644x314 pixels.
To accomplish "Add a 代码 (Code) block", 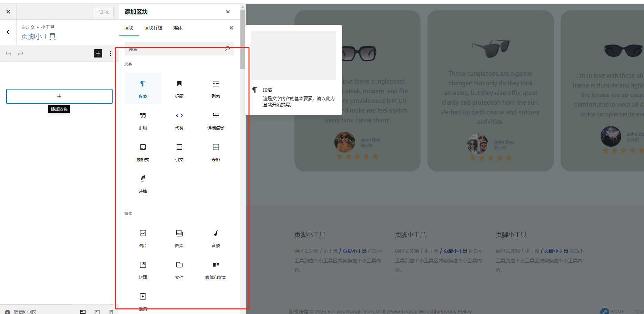I will point(179,121).
